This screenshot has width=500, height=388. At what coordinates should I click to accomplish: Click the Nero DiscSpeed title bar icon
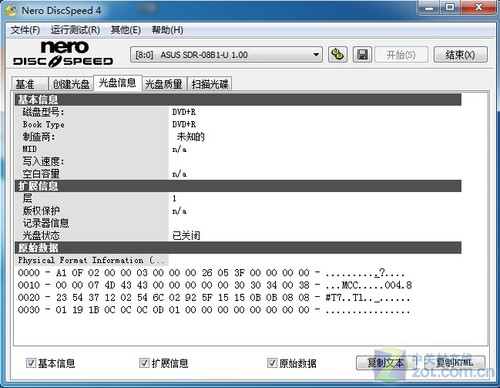tap(12, 10)
